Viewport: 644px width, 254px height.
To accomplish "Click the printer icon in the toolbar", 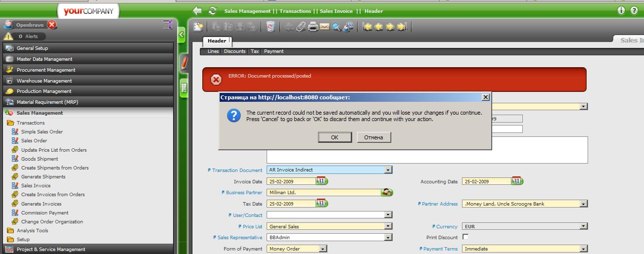I will click(313, 27).
